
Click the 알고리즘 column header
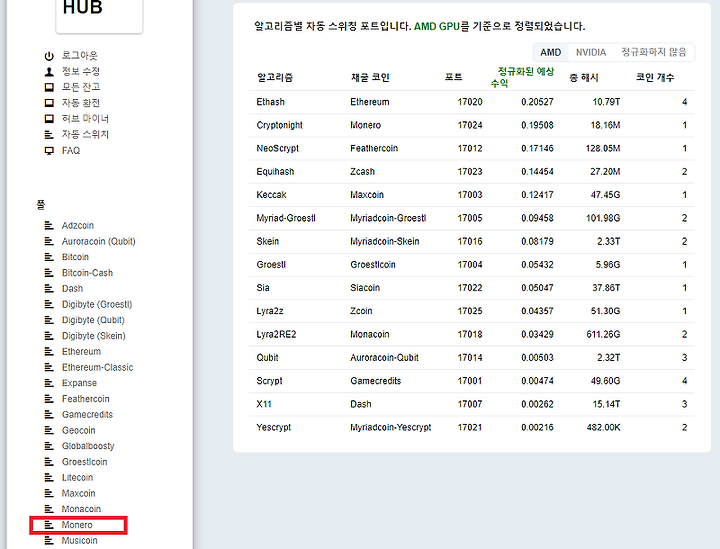[275, 77]
